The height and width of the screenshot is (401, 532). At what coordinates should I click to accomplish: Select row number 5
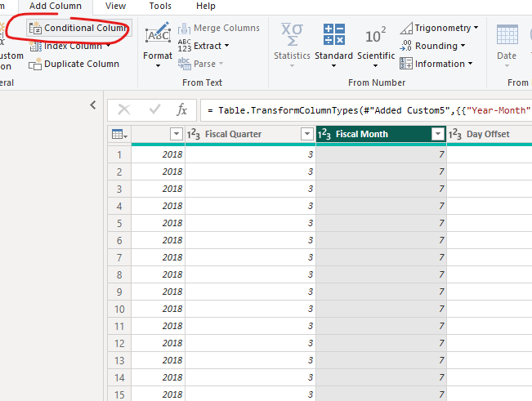pos(119,224)
